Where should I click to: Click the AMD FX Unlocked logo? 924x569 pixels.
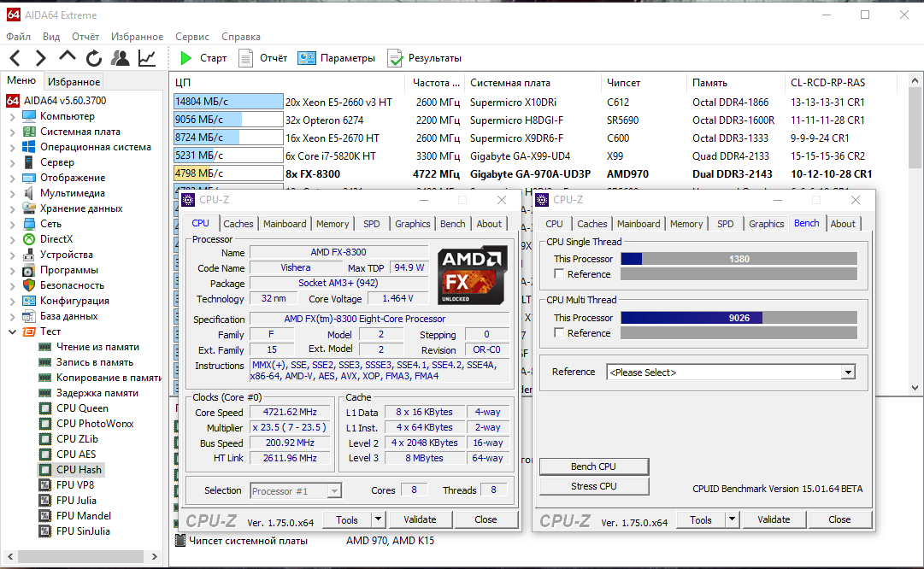(472, 275)
